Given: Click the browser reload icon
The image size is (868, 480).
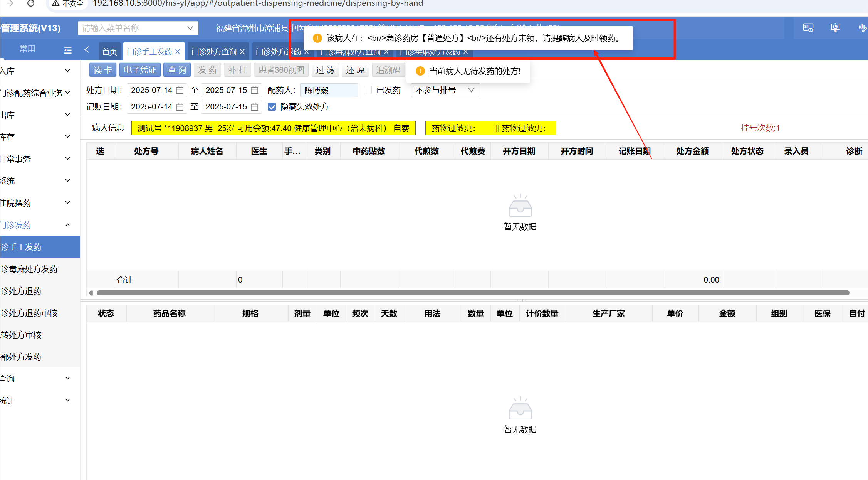Looking at the screenshot, I should point(31,3).
